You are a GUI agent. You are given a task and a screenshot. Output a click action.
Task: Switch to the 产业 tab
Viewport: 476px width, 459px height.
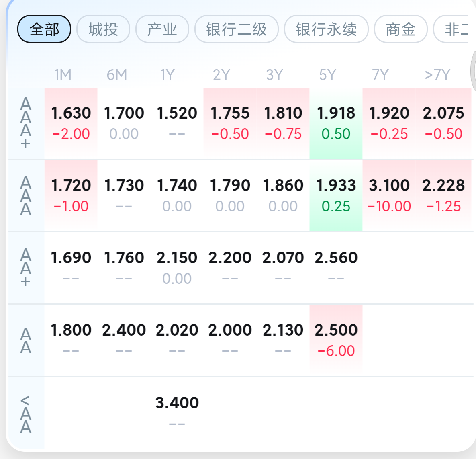pos(162,29)
